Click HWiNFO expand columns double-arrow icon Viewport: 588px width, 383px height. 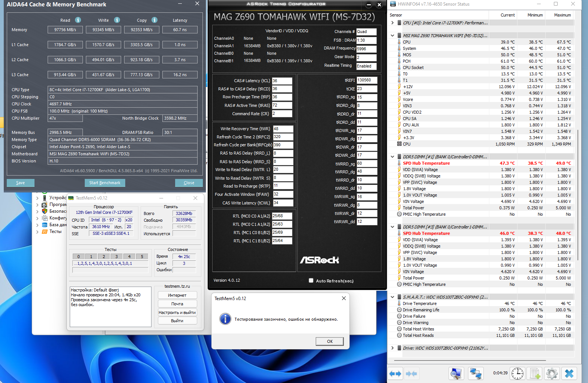(x=395, y=374)
